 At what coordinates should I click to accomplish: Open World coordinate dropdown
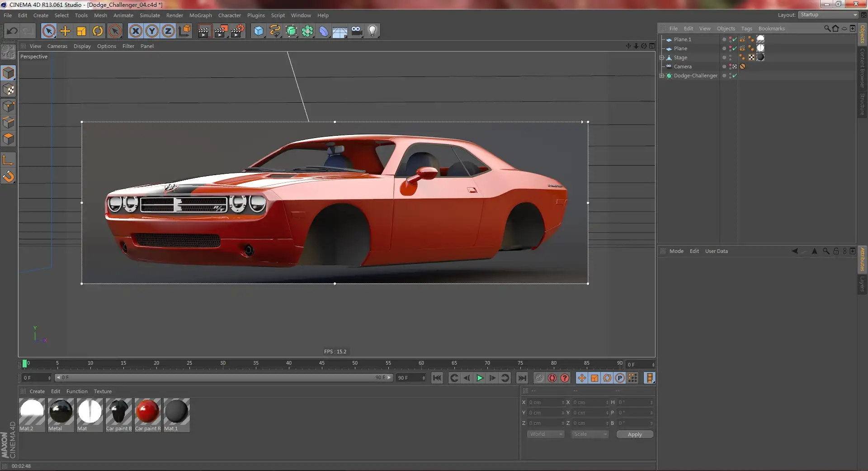point(546,434)
